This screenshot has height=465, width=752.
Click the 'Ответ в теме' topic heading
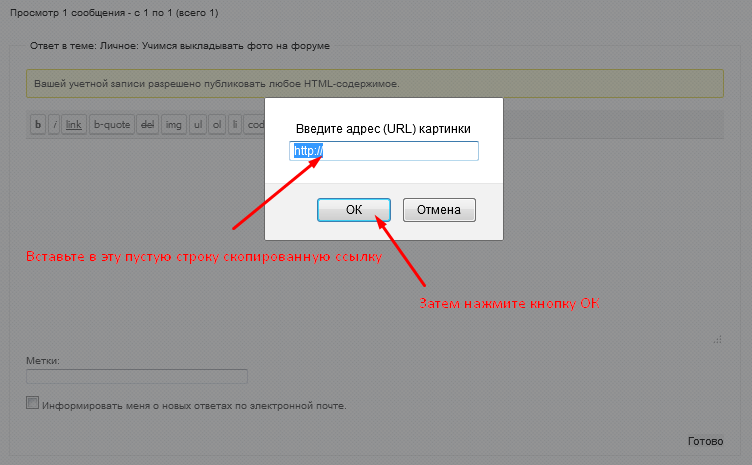[x=180, y=46]
